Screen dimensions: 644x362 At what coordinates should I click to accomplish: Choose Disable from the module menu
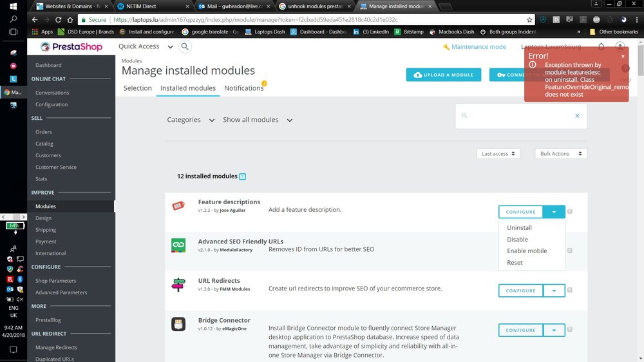(517, 240)
